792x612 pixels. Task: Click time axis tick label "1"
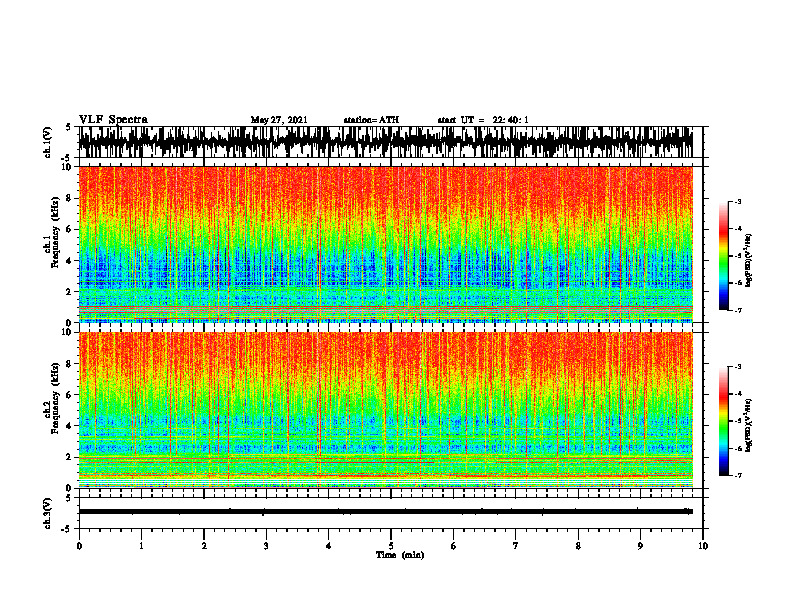(141, 546)
